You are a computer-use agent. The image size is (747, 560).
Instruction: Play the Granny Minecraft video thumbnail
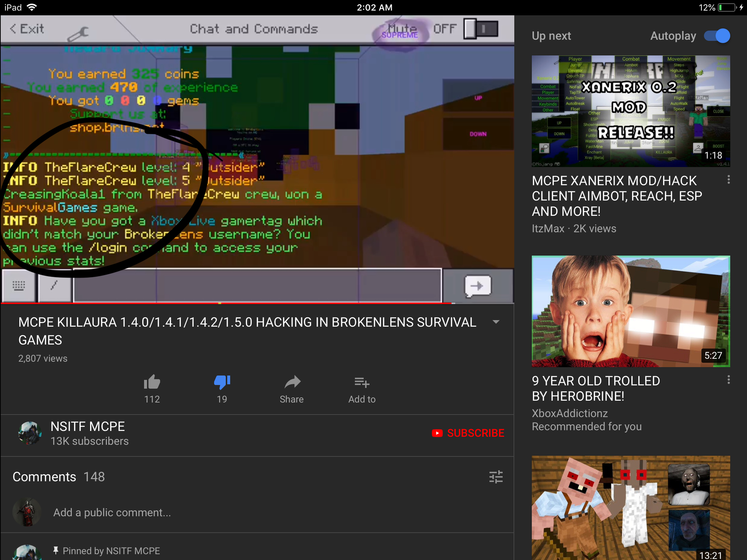(x=631, y=508)
